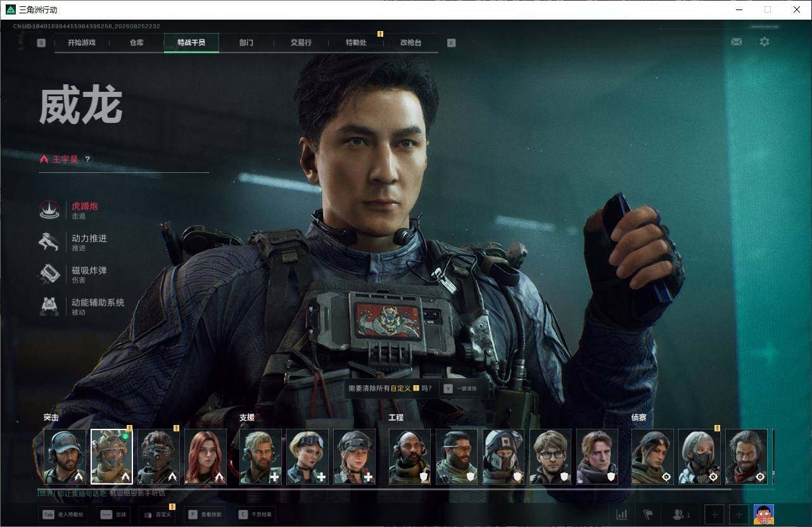Select the 特战干员 tab

point(191,43)
